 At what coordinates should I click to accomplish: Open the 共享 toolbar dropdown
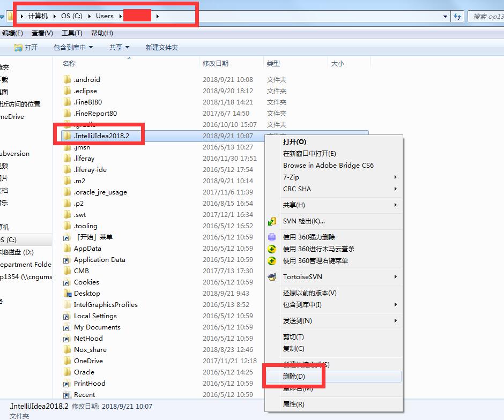tap(119, 48)
